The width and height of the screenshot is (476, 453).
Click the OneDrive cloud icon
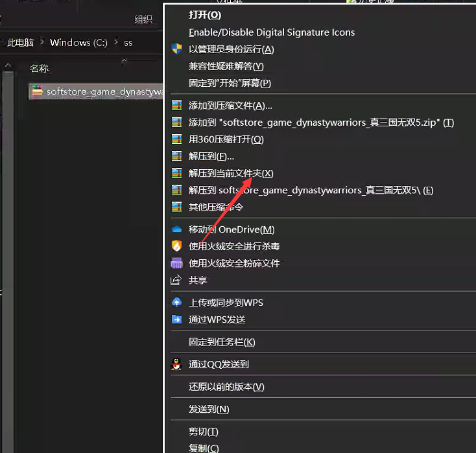(x=176, y=229)
